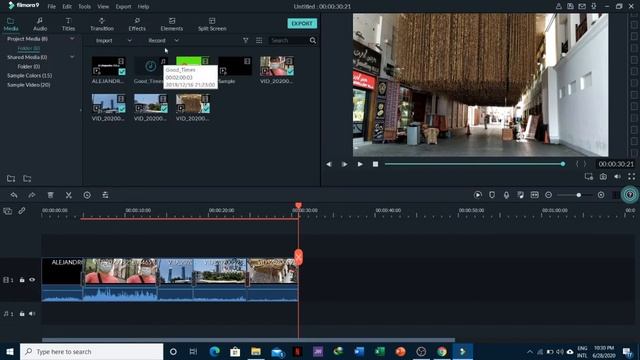The width and height of the screenshot is (640, 360).
Task: Switch media to grid view icon
Action: tap(259, 40)
